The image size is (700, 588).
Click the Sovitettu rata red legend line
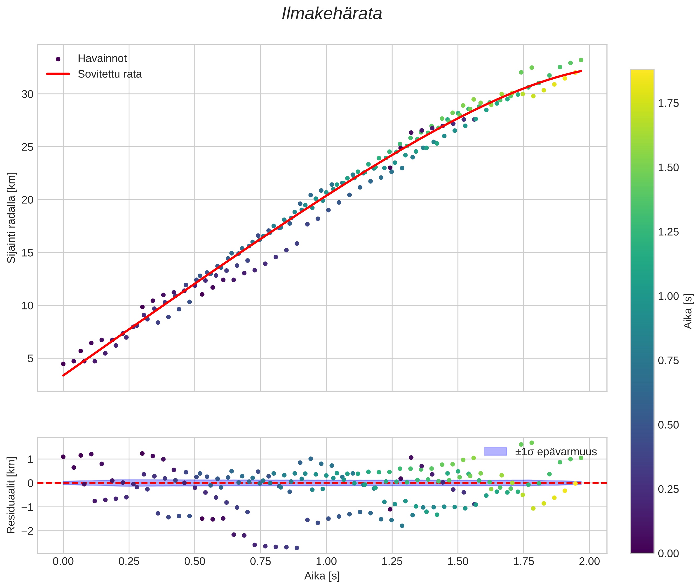(x=58, y=74)
